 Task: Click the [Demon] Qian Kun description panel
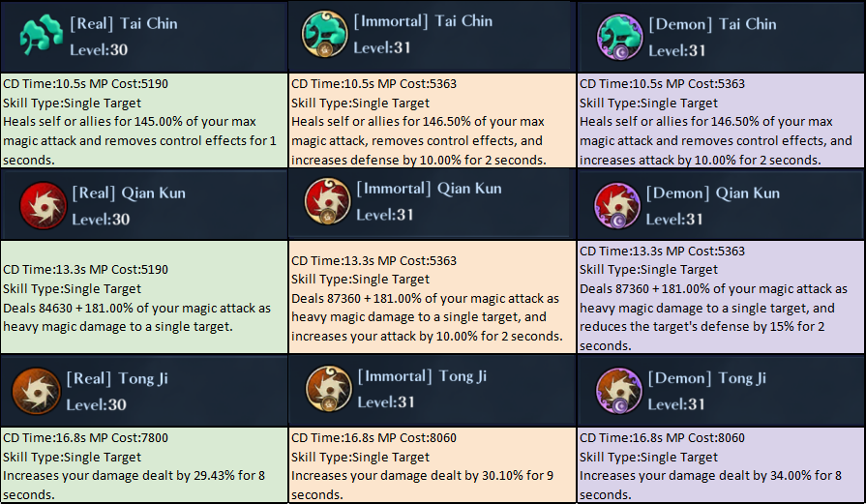(x=721, y=298)
